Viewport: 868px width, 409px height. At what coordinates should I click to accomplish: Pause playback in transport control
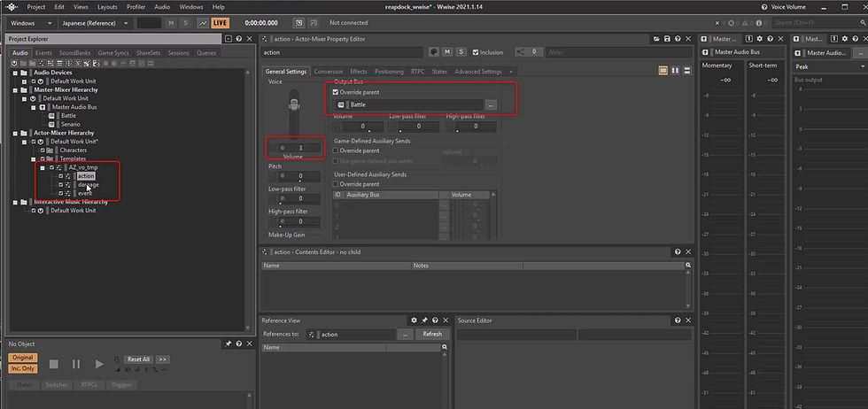tap(76, 364)
